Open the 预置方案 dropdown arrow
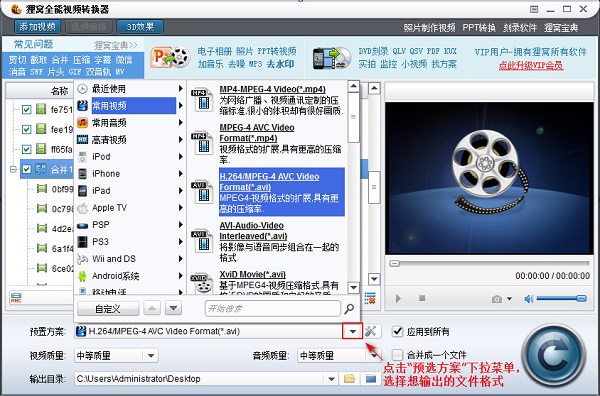 (x=352, y=331)
